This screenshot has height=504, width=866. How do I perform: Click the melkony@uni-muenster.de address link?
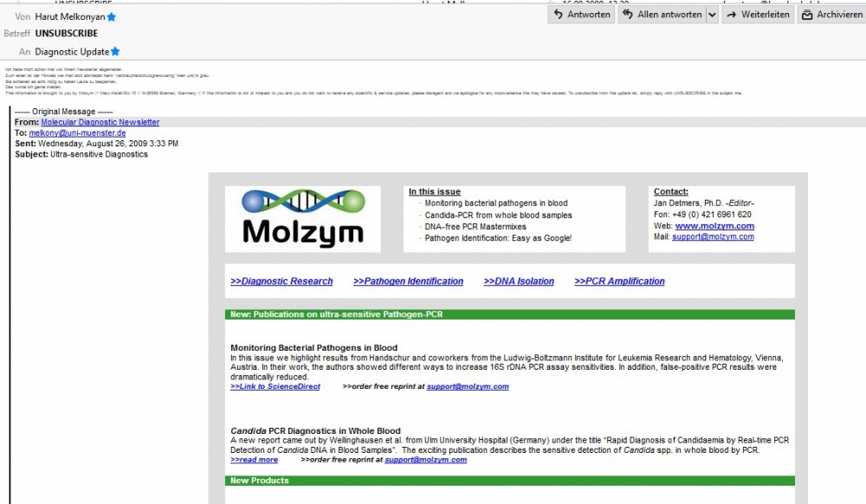coord(77,133)
